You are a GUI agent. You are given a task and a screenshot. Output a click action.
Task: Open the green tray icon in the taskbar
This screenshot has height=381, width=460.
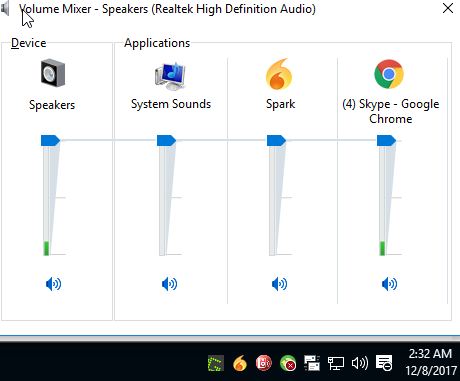click(216, 363)
